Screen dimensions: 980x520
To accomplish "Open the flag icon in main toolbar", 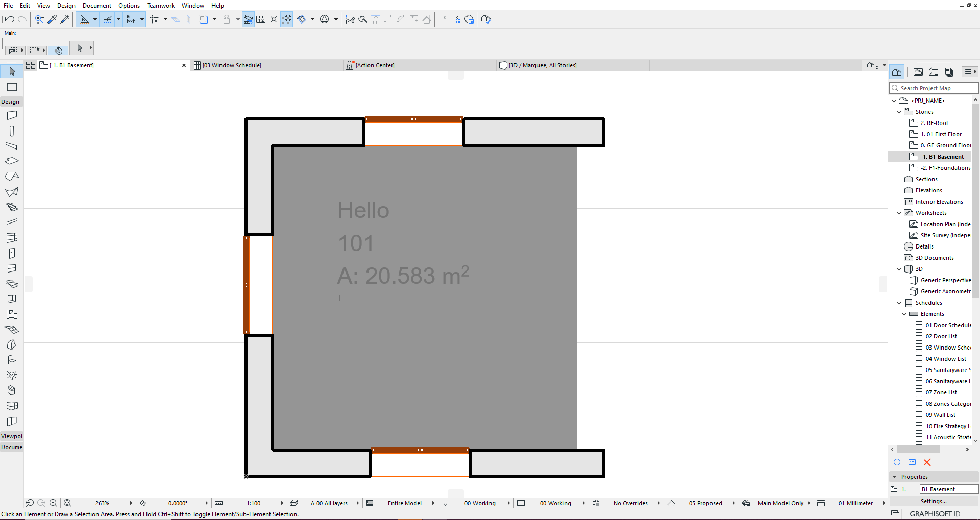I will click(x=443, y=19).
